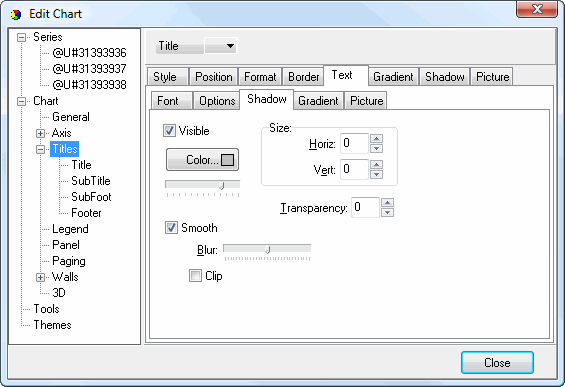Increase the Transparency value
The width and height of the screenshot is (565, 387).
click(x=387, y=203)
